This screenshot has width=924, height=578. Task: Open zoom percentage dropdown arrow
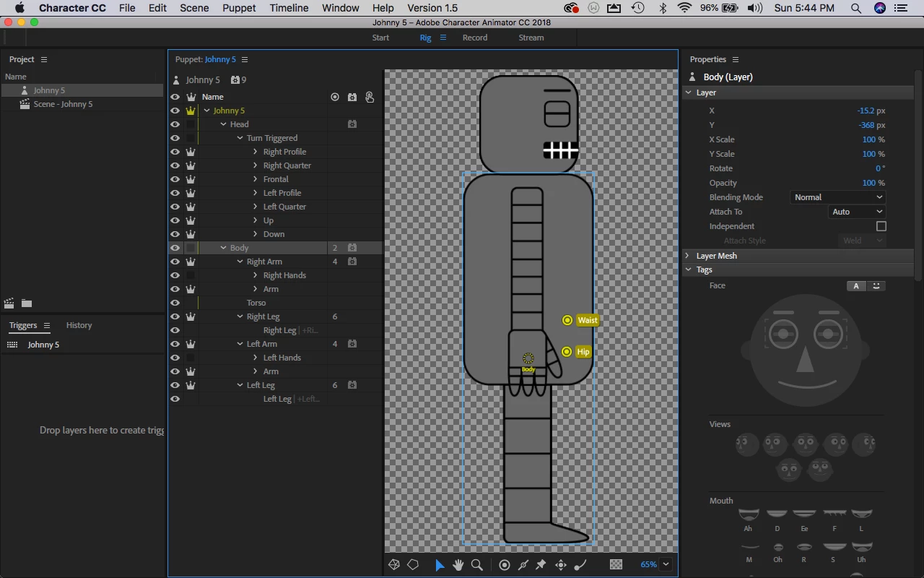coord(666,565)
